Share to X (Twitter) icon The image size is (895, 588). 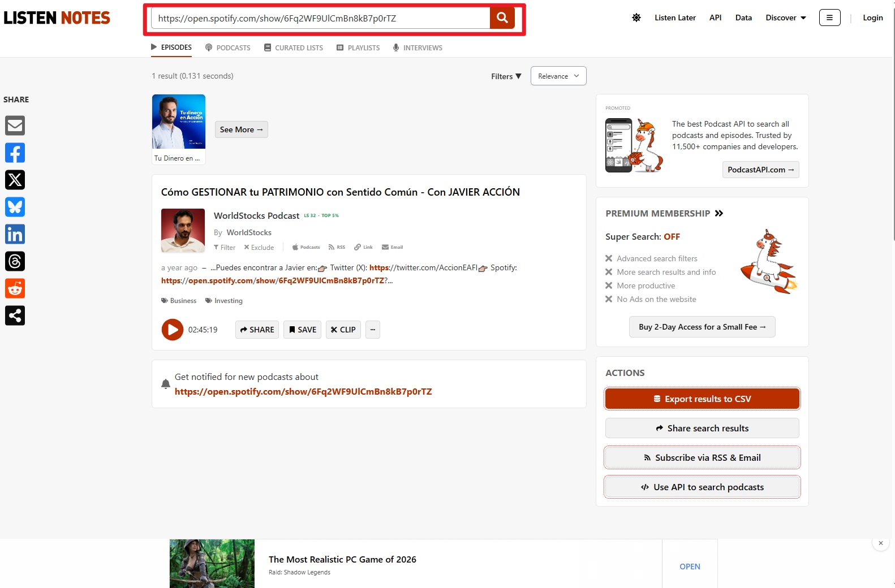point(15,180)
